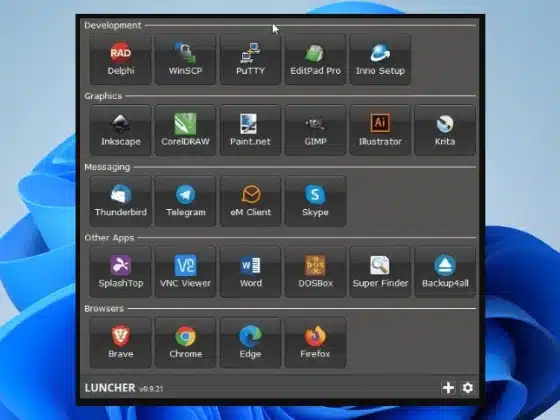Click the LUNCHER title text

point(110,388)
